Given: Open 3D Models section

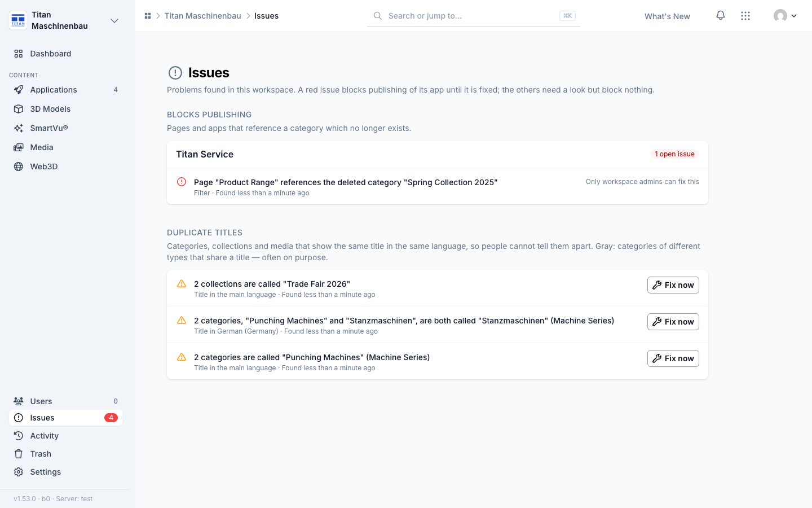Looking at the screenshot, I should (x=65, y=109).
